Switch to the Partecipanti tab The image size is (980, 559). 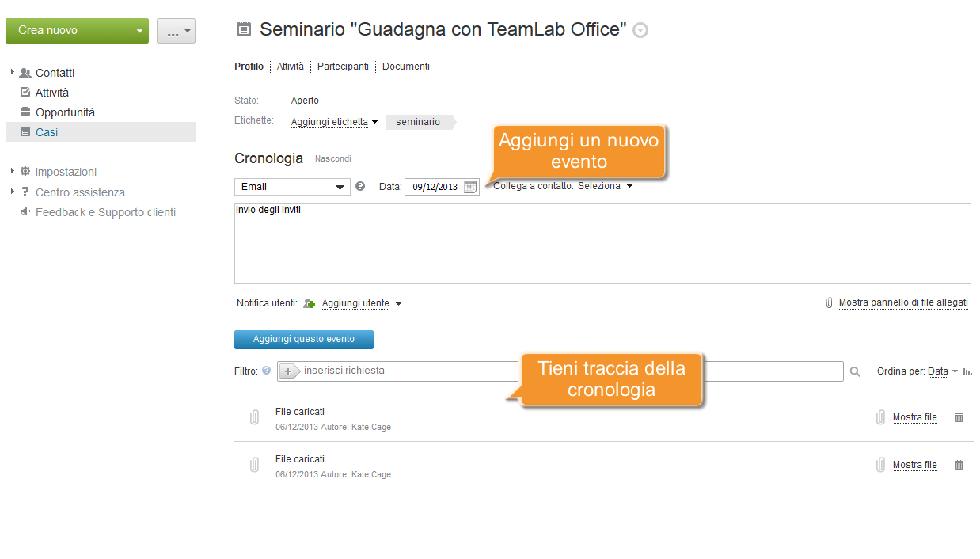343,67
